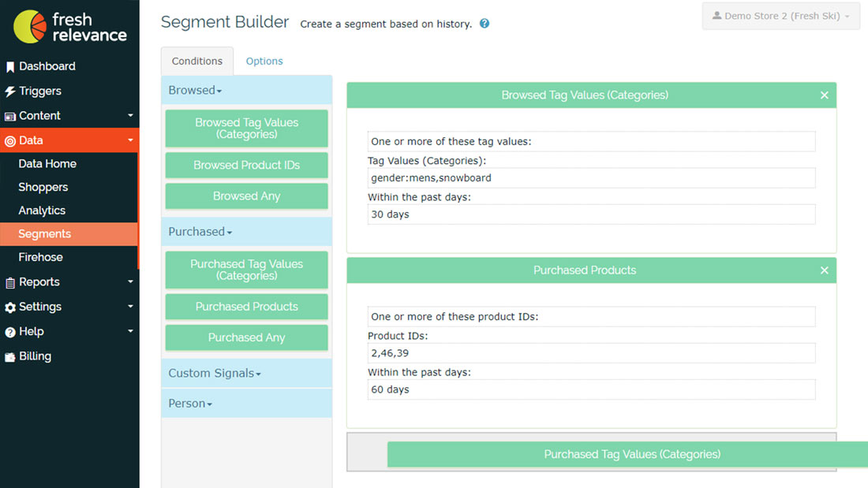Switch to the Options tab
Viewport: 868px width, 488px height.
[x=264, y=61]
